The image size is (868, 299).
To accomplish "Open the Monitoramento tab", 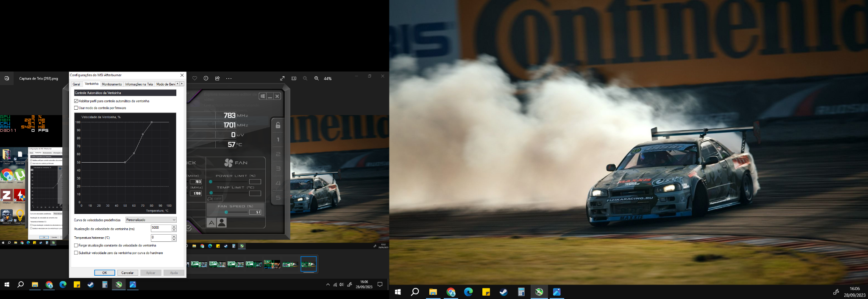I will 112,84.
